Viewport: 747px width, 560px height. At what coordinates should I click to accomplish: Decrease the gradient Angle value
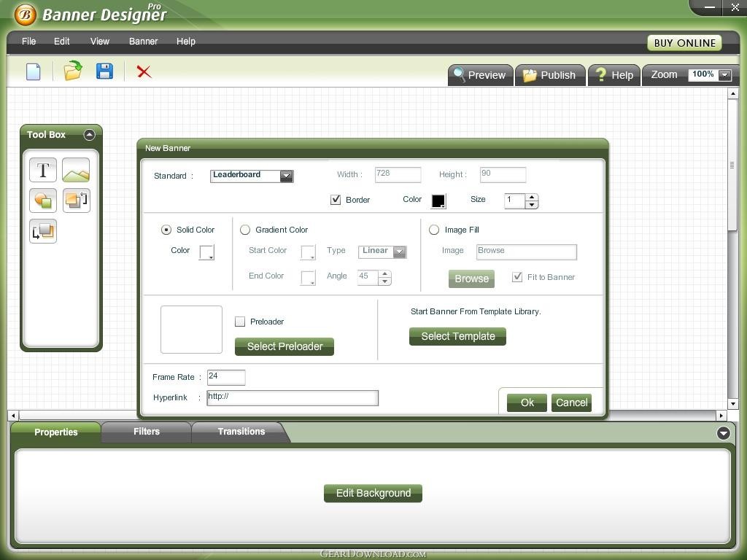tap(385, 281)
